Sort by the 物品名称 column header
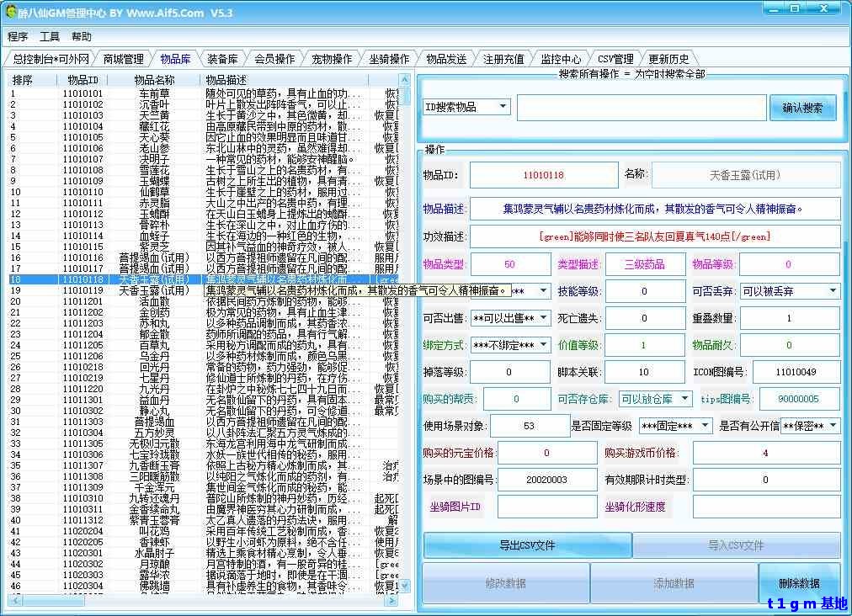This screenshot has height=616, width=852. tap(154, 80)
